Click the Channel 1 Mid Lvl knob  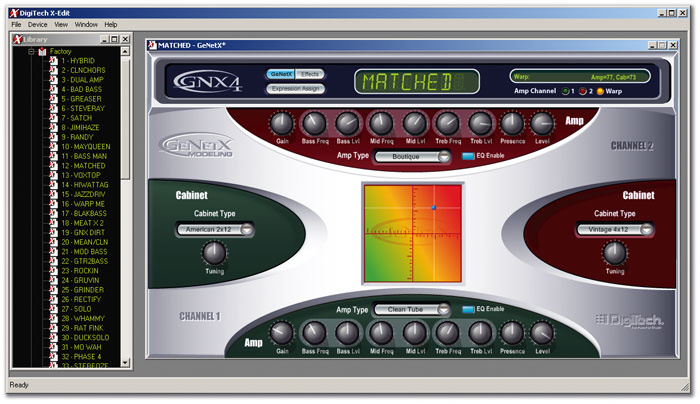coord(415,333)
